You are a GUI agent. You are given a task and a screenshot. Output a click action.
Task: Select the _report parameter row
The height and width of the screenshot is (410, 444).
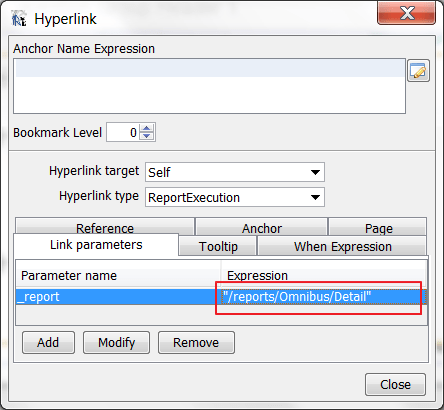pyautogui.click(x=221, y=297)
